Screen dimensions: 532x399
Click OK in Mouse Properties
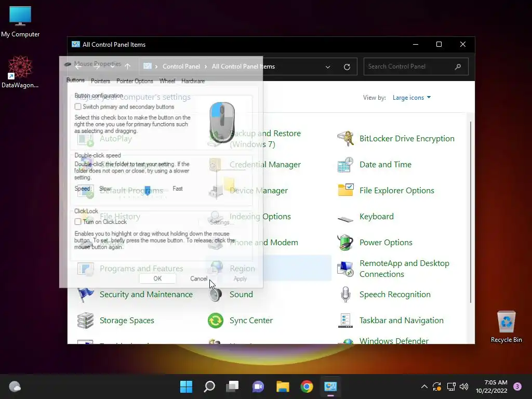tap(157, 278)
